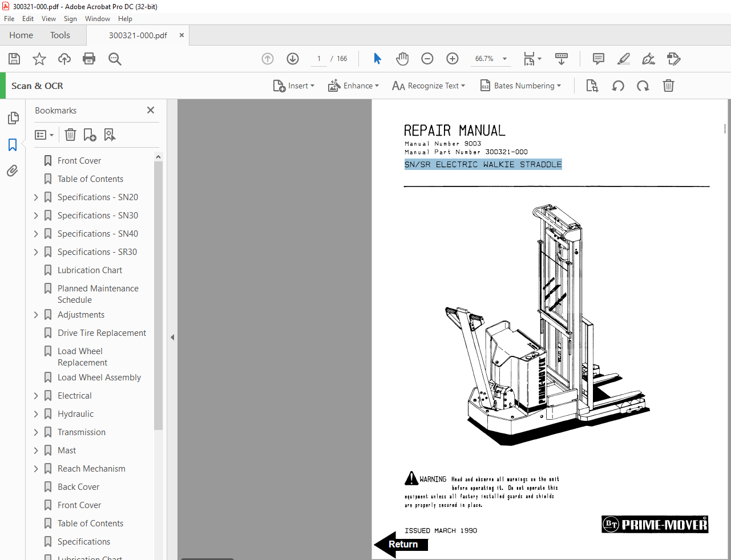Click the upload to cloud icon
Image resolution: width=731 pixels, height=560 pixels.
pyautogui.click(x=64, y=59)
